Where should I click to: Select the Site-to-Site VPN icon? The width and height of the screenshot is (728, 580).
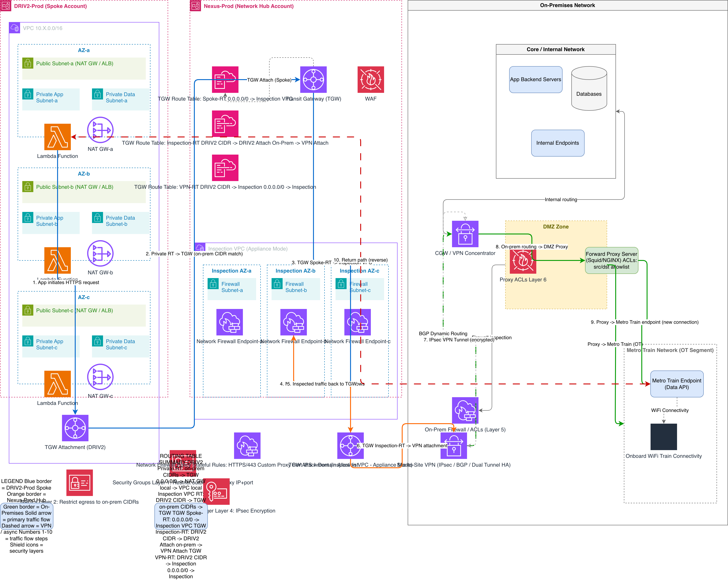[454, 446]
